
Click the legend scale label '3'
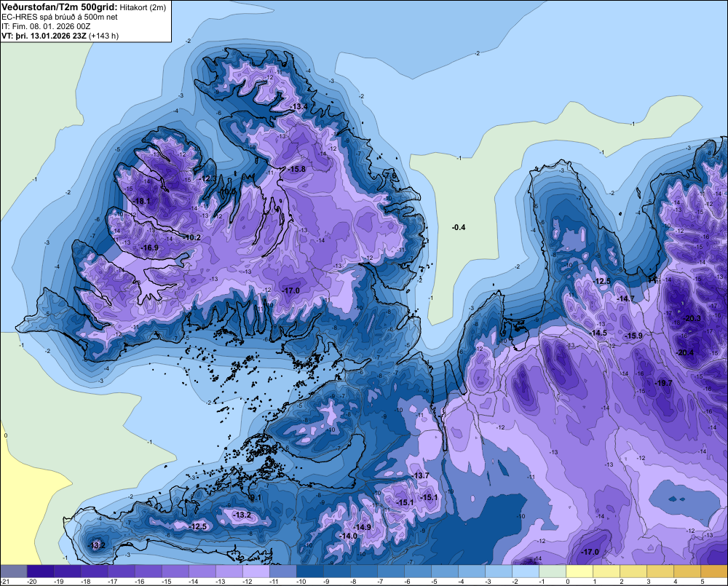coord(648,582)
